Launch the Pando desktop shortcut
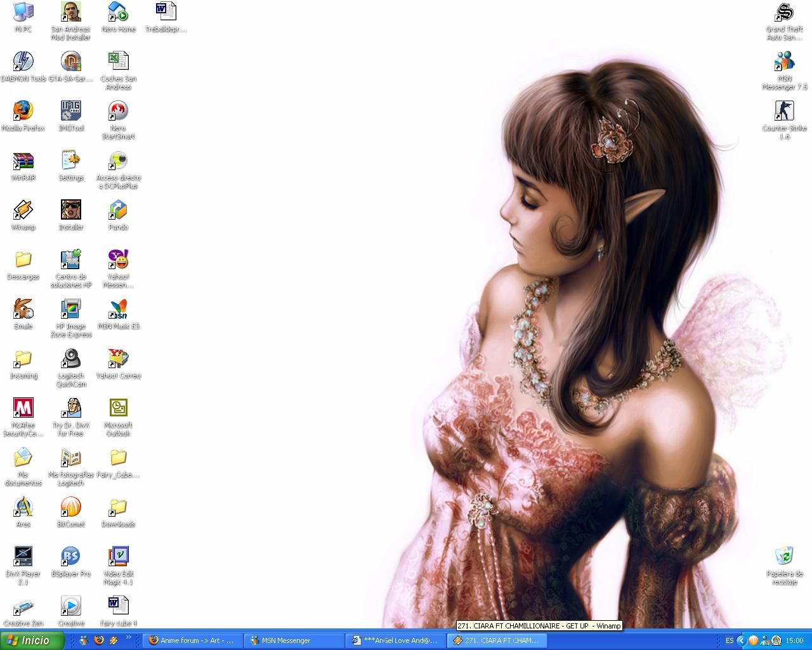The height and width of the screenshot is (650, 812). (x=119, y=215)
